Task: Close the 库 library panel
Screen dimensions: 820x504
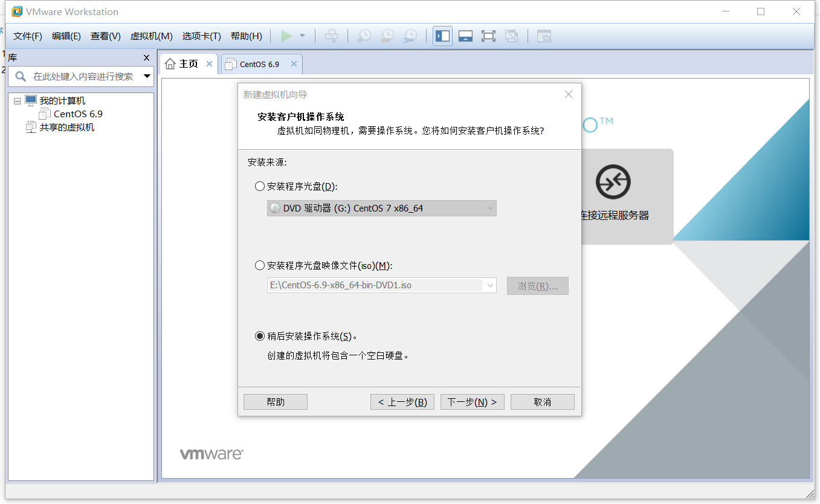Action: 146,58
